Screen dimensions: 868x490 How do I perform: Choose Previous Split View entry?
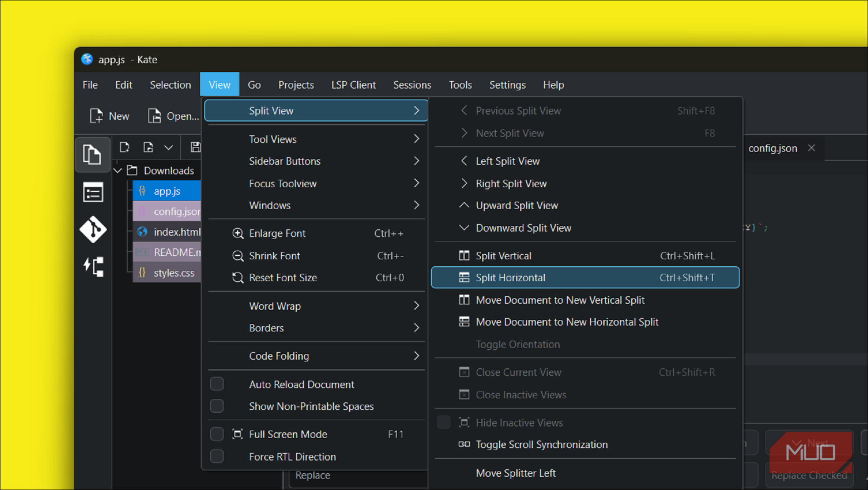pos(585,110)
